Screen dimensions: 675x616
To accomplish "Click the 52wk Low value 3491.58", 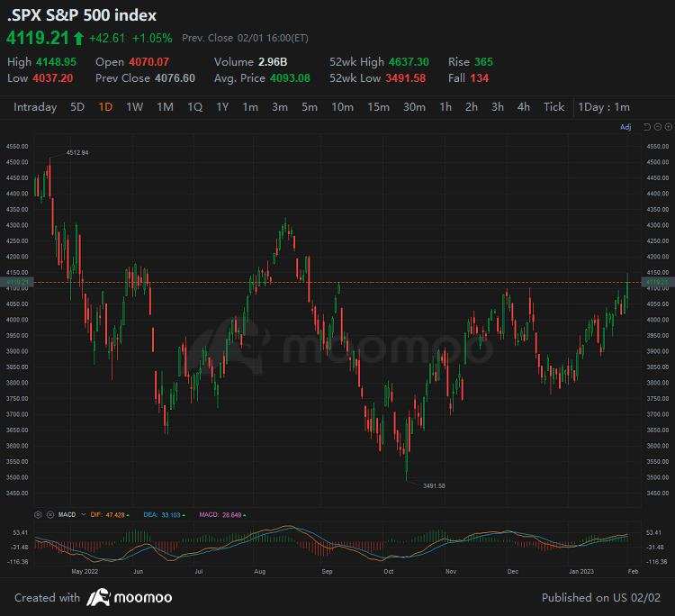I will [x=406, y=78].
